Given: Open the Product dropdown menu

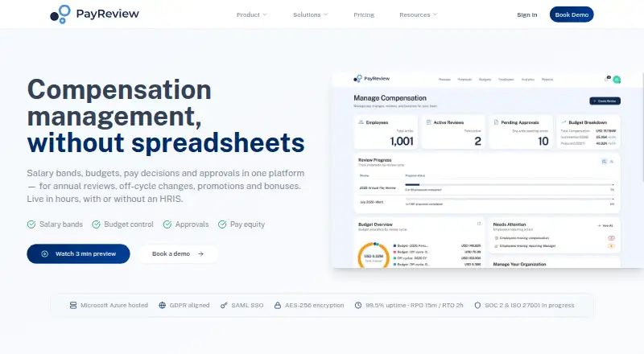Looking at the screenshot, I should (251, 14).
